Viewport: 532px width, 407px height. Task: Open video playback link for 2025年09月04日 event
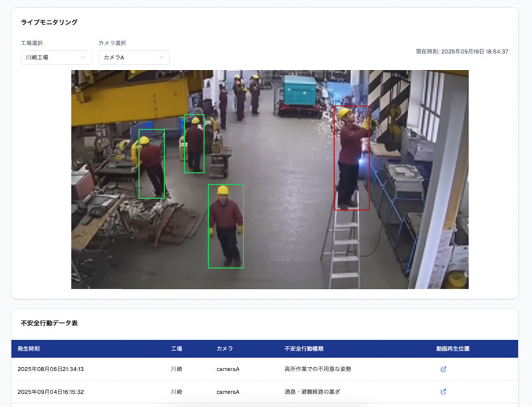click(444, 392)
